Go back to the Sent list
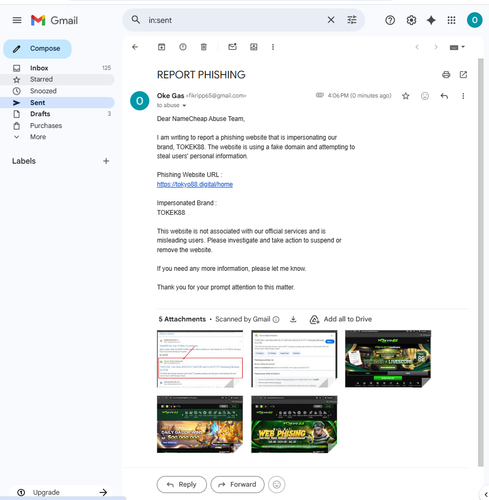Image resolution: width=489 pixels, height=500 pixels. click(x=135, y=47)
